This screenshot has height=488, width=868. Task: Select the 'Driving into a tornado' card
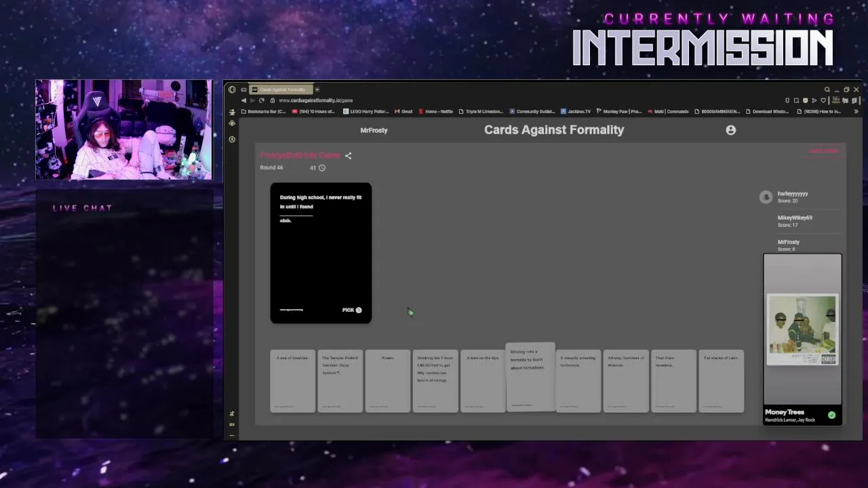coord(530,377)
